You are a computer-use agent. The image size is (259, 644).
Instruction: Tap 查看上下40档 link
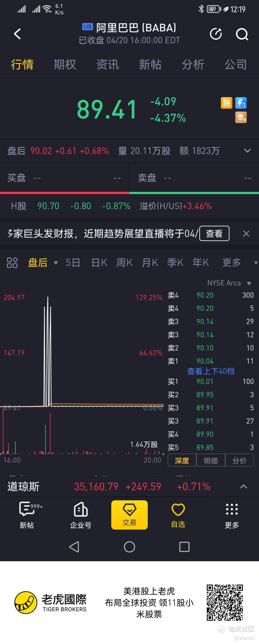point(211,371)
